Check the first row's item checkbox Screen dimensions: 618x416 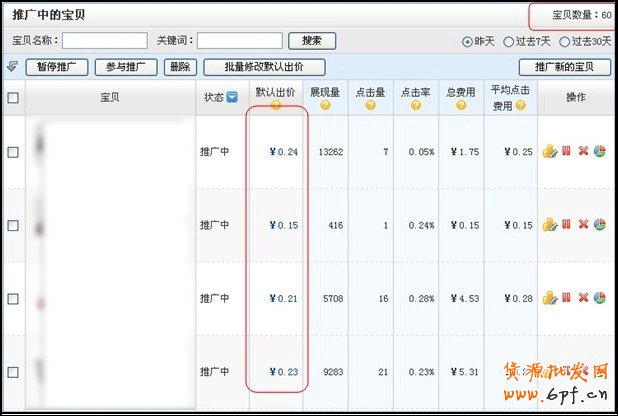pyautogui.click(x=13, y=152)
